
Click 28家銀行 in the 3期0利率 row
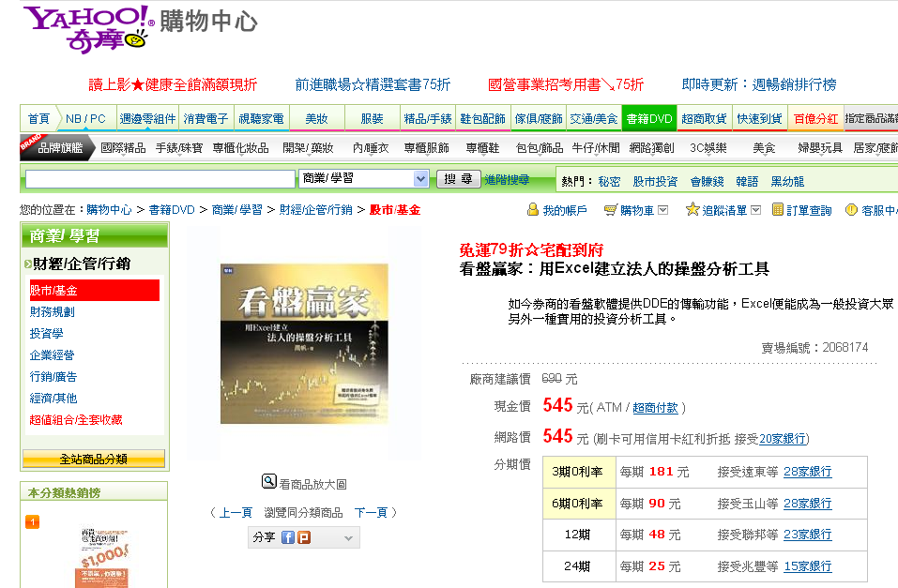point(808,472)
